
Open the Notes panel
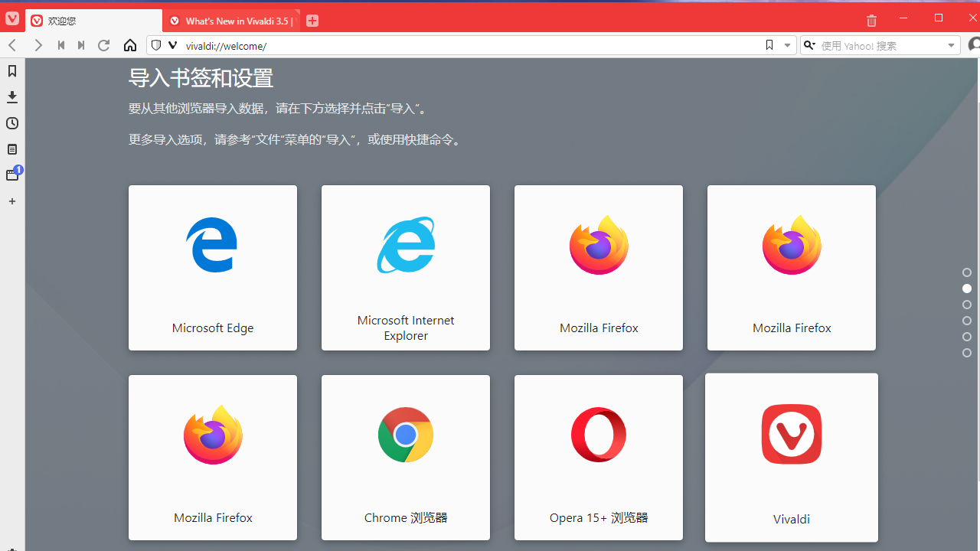11,148
